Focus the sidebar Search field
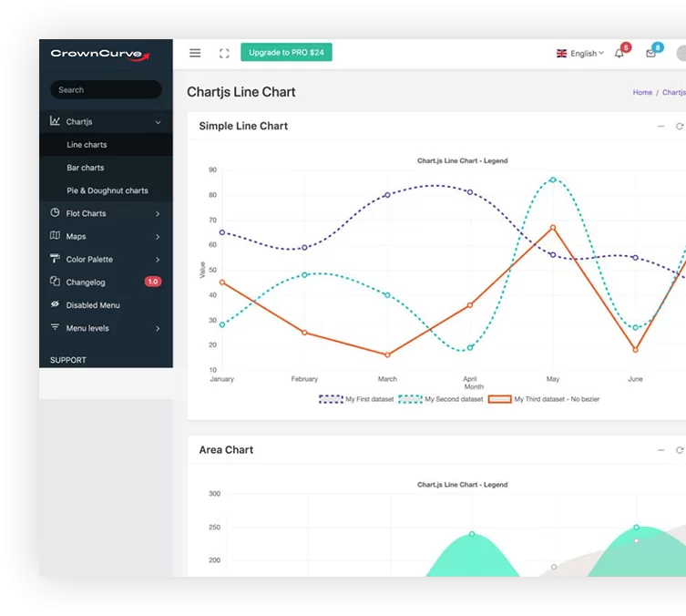Screen dimensions: 686x616 pyautogui.click(x=106, y=89)
